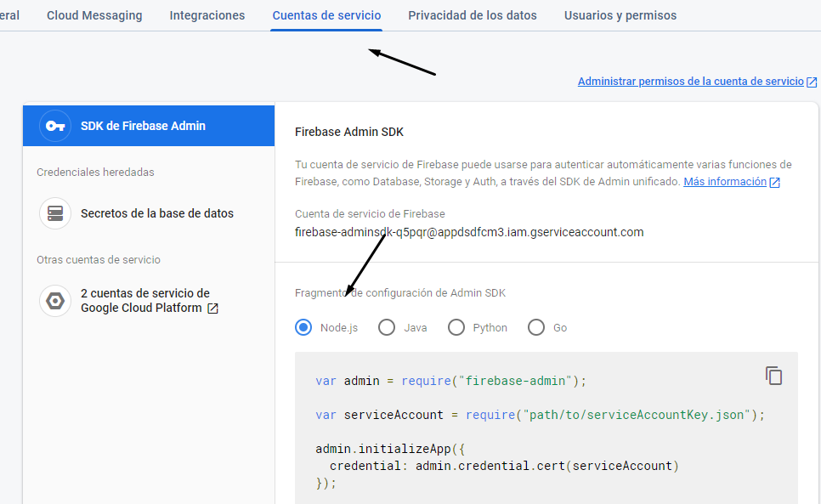Open the Cuentas de servicio tab

(326, 15)
